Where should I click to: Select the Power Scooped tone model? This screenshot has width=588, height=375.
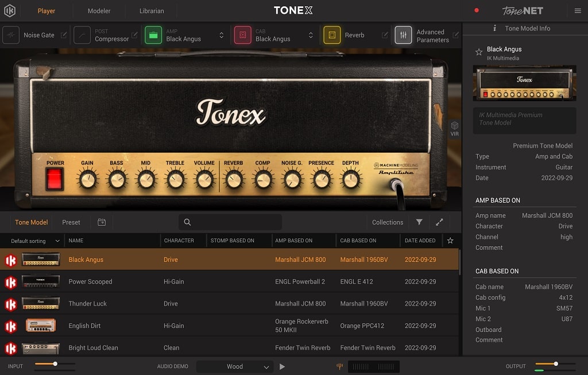point(230,281)
